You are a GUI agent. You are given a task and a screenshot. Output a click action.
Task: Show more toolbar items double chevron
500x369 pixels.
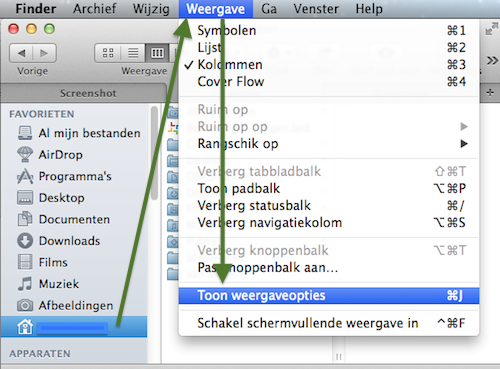492,61
